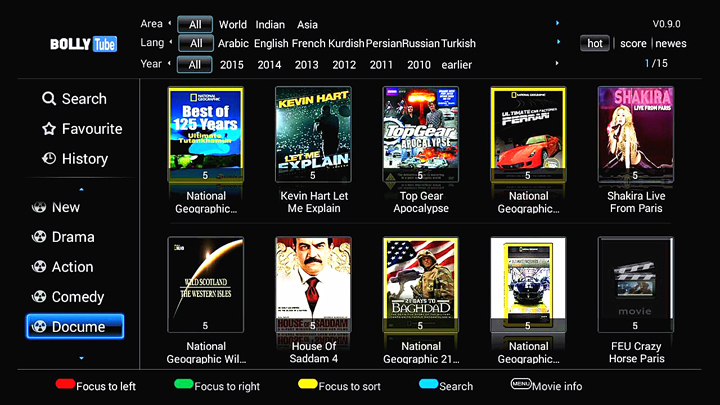Click the right arrow of the Lang filter
This screenshot has height=405, width=720.
[558, 42]
